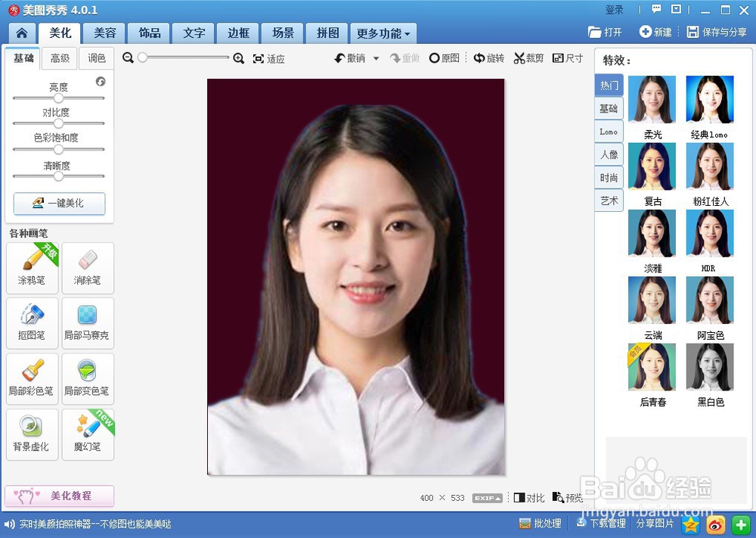Fit image with 适应 button

coord(269,59)
